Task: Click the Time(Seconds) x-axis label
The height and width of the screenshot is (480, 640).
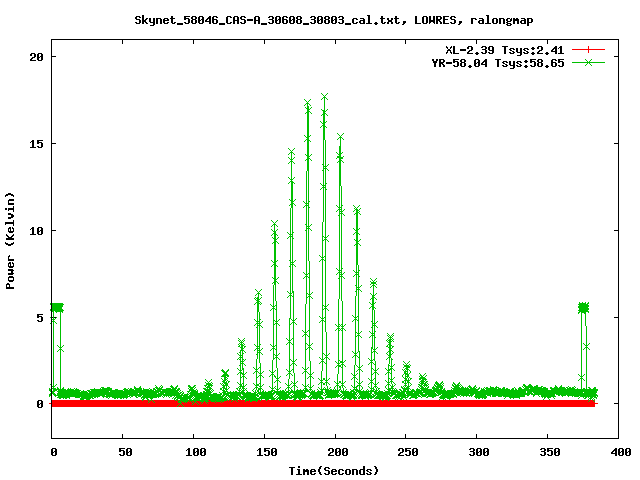Action: pos(334,471)
